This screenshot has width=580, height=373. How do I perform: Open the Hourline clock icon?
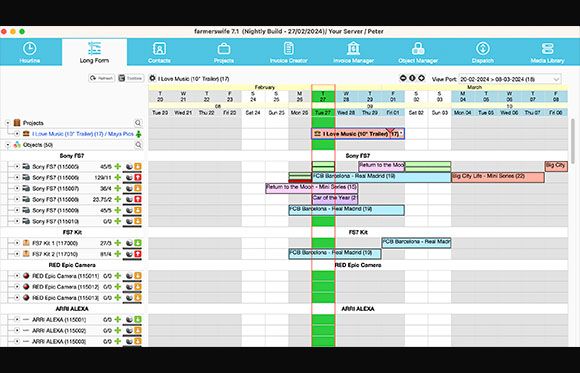tap(30, 49)
